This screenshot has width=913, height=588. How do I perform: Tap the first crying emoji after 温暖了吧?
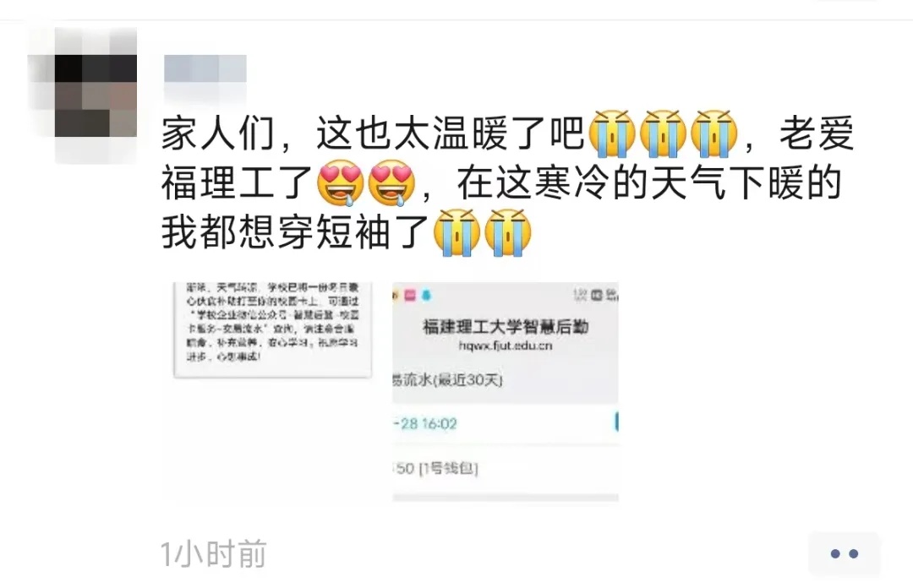pyautogui.click(x=612, y=133)
